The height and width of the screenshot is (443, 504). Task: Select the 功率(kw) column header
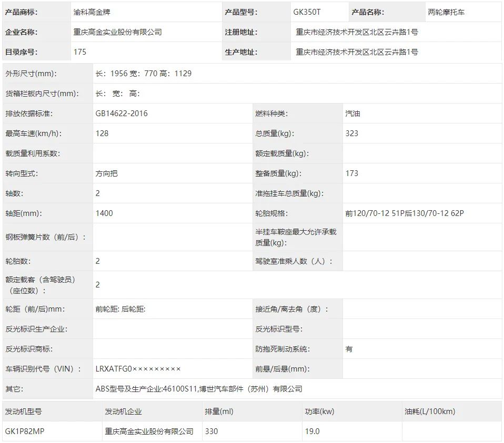pyautogui.click(x=319, y=411)
